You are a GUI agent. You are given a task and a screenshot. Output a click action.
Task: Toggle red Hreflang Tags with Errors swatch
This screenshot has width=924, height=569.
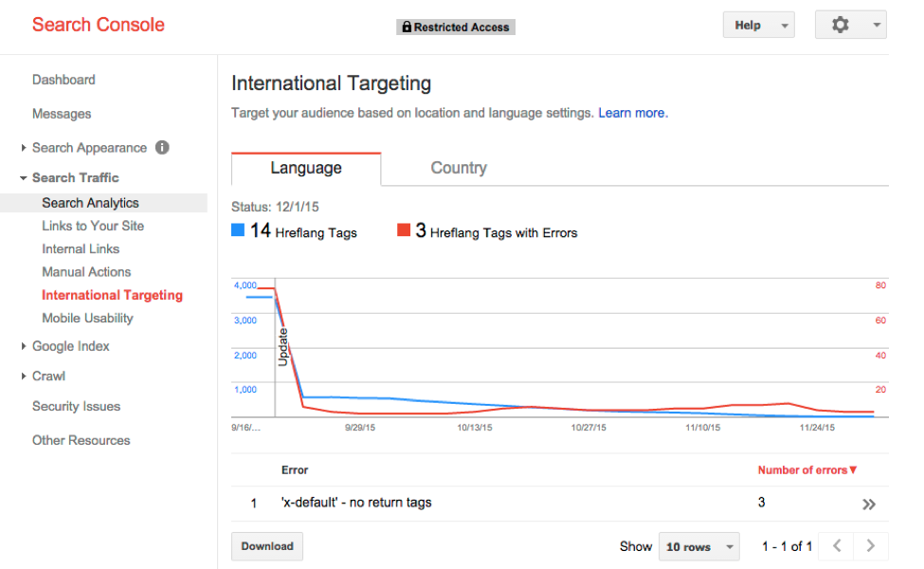[404, 230]
